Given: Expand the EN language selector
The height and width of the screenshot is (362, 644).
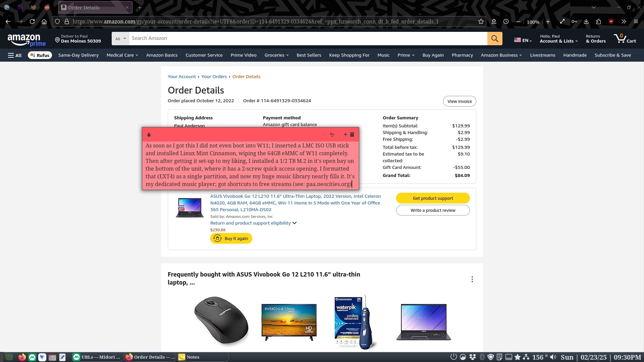Looking at the screenshot, I should coord(523,40).
